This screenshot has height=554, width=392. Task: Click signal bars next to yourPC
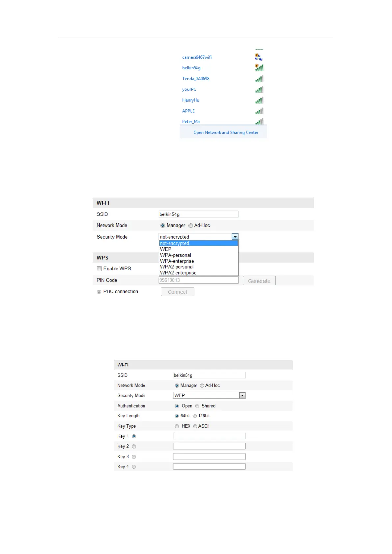pyautogui.click(x=259, y=89)
